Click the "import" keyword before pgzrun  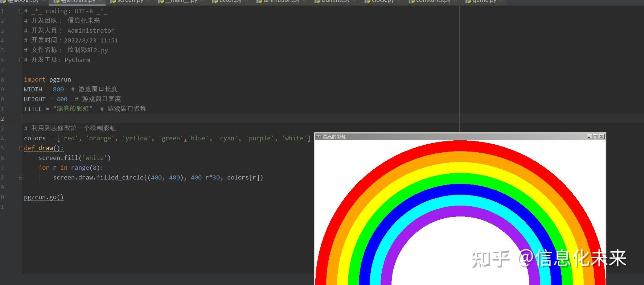[35, 79]
